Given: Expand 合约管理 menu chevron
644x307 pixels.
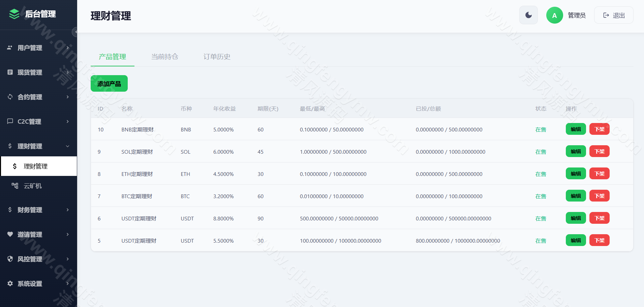Looking at the screenshot, I should [67, 97].
